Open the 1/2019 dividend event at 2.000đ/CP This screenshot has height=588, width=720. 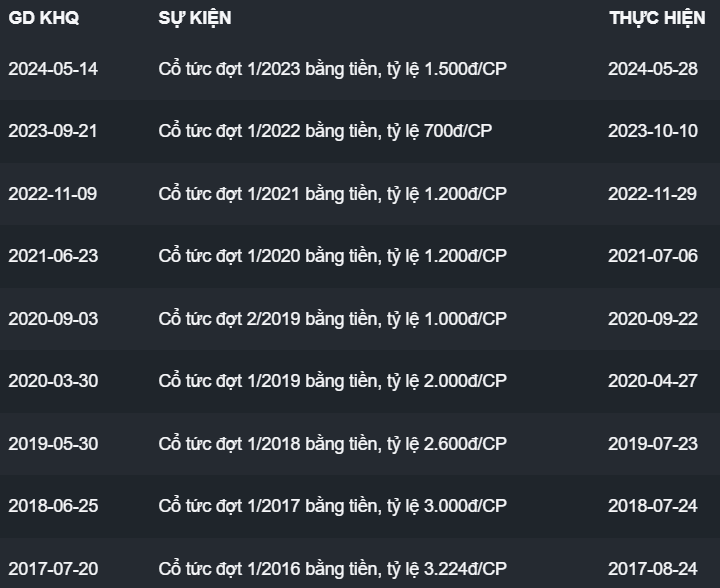[332, 381]
